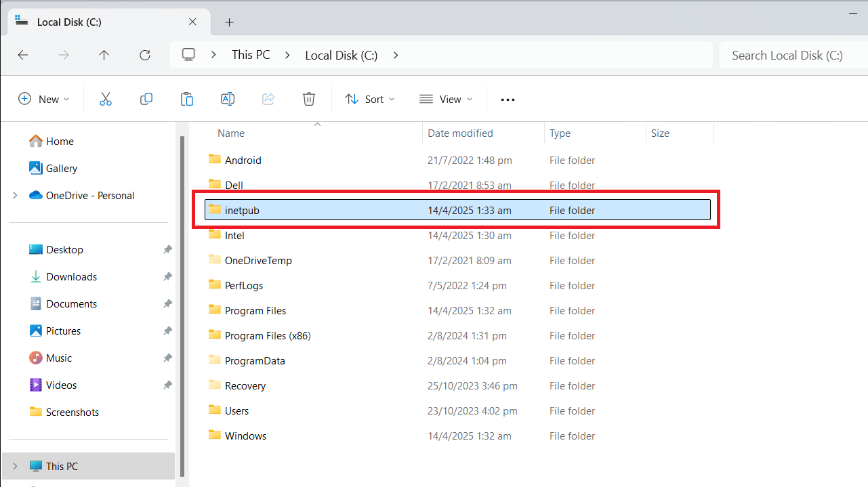Viewport: 868px width, 487px height.
Task: Click chevron before This PC in address bar
Action: coord(214,55)
